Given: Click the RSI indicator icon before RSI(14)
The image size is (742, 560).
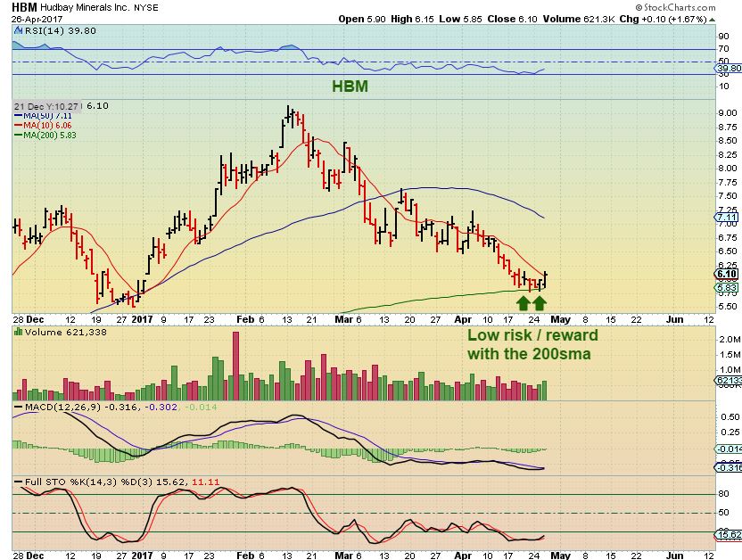Looking at the screenshot, I should click(19, 30).
